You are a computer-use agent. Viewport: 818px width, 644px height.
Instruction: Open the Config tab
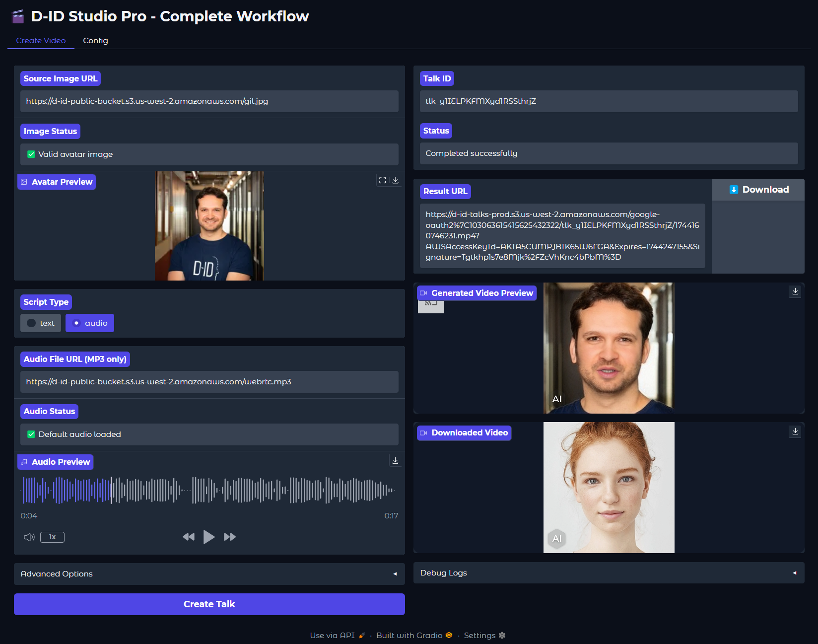pos(95,41)
